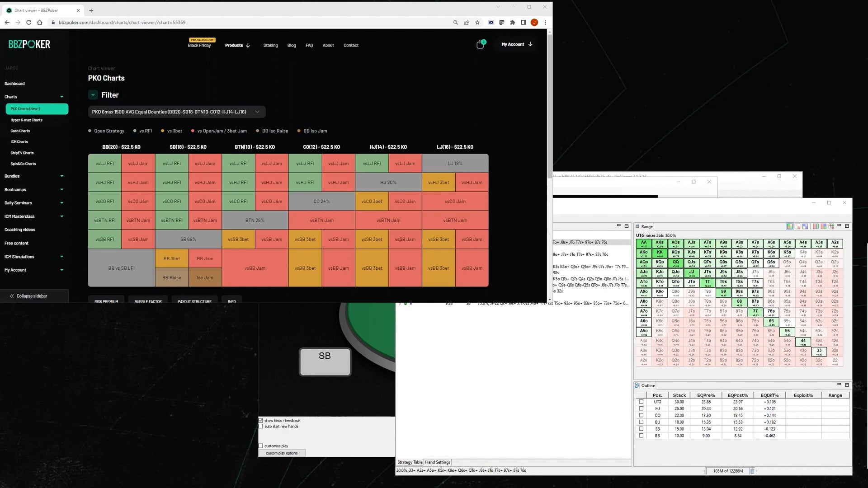
Task: Click the zoom icon in the address bar
Action: click(455, 22)
